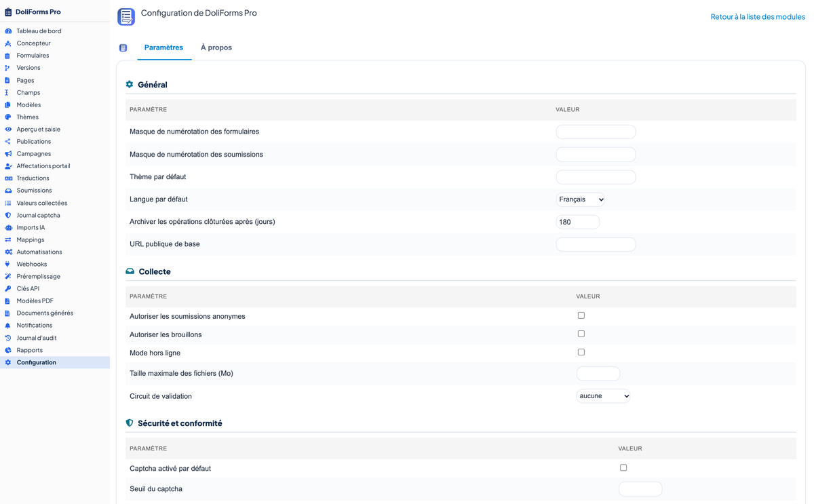The height and width of the screenshot is (504, 814).
Task: Click the Masque de numérotation des formulaires field
Action: pyautogui.click(x=596, y=132)
